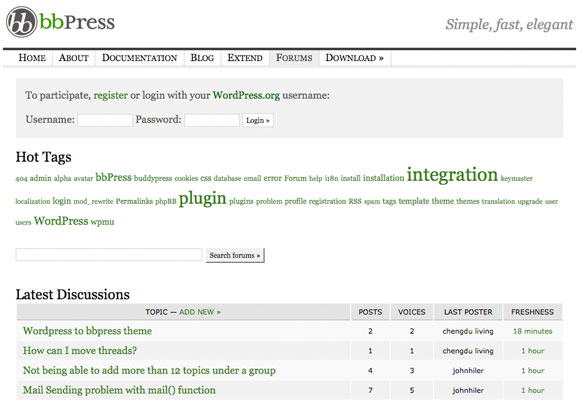Open the phpBB tag
Screen dimensions: 580x400
[166, 202]
